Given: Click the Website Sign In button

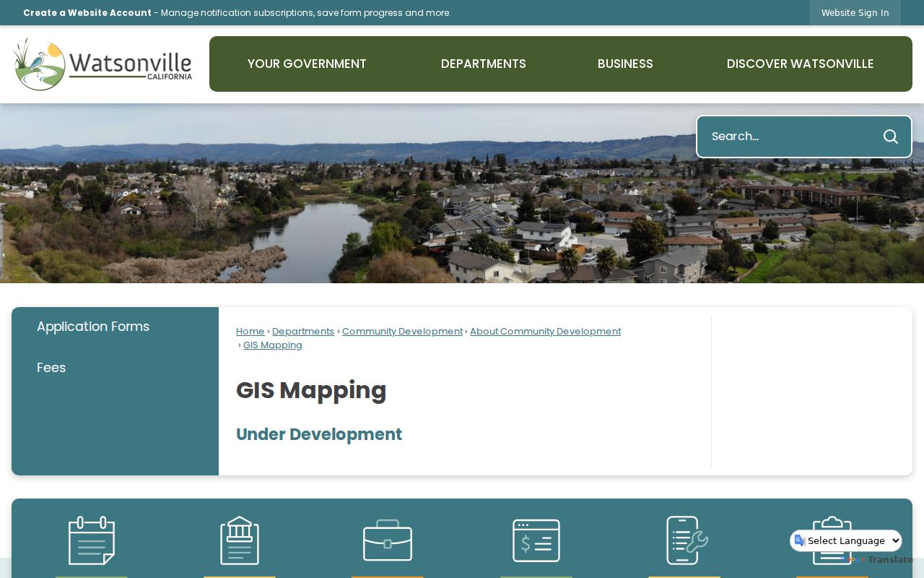Looking at the screenshot, I should [x=855, y=13].
